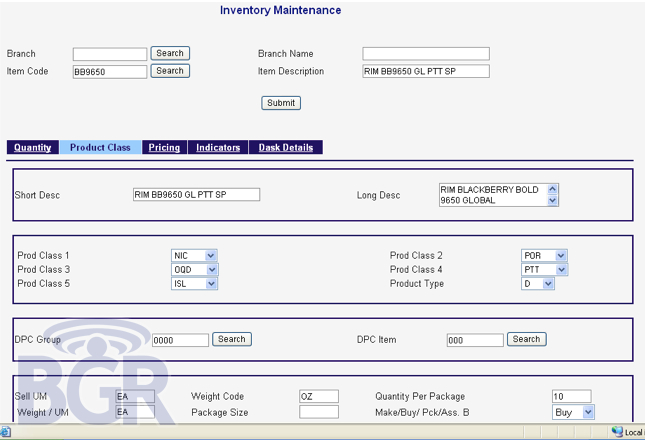Expand the Prod Class 2 dropdown
Viewport: 645px width, 440px height.
pyautogui.click(x=561, y=256)
